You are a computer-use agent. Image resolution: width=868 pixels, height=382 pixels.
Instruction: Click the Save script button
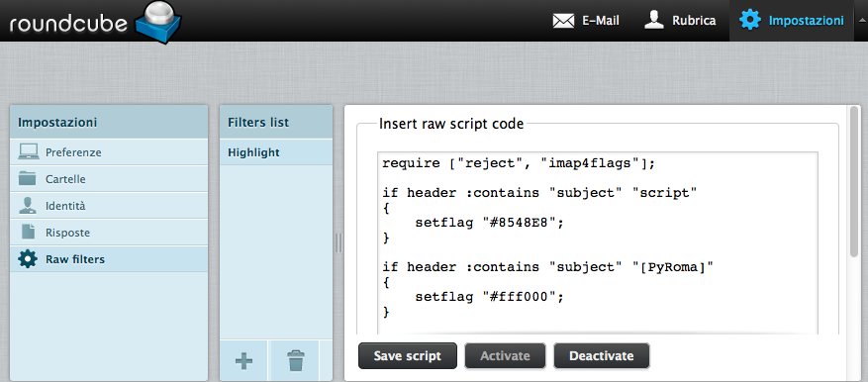[408, 356]
